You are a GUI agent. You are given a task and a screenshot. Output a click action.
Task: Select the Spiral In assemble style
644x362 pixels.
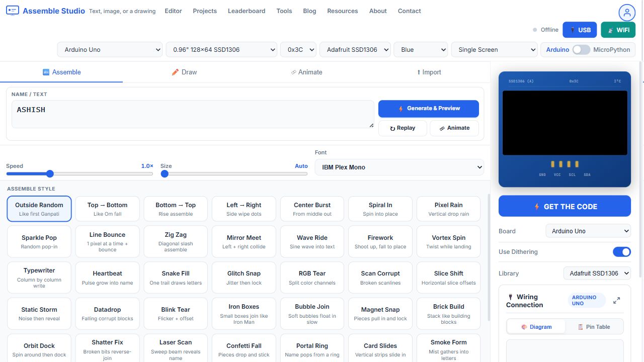(380, 209)
